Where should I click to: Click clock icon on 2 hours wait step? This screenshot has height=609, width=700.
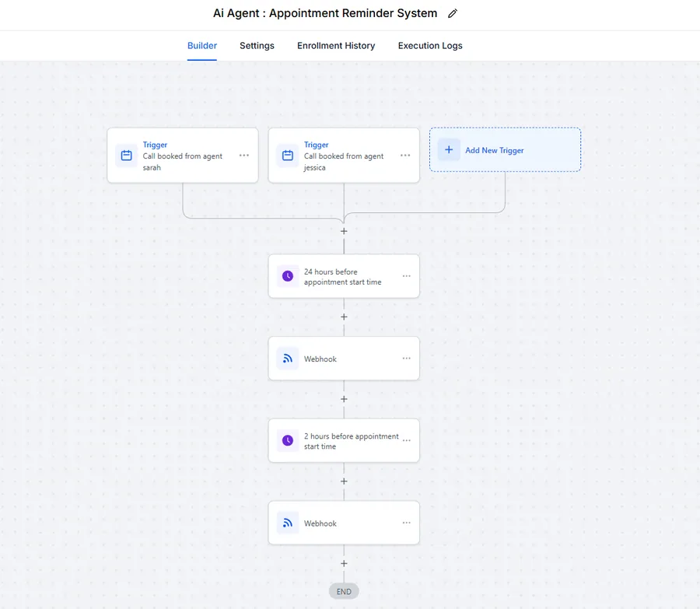pos(288,440)
